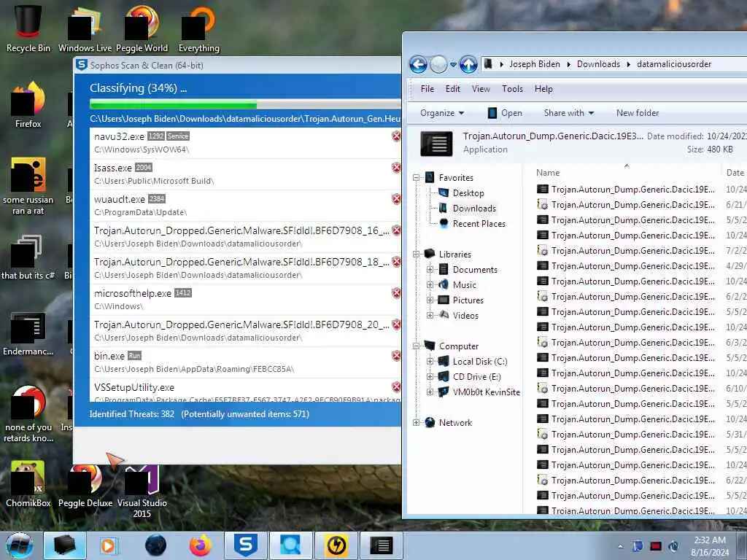Go up one folder level in Explorer

(x=468, y=64)
